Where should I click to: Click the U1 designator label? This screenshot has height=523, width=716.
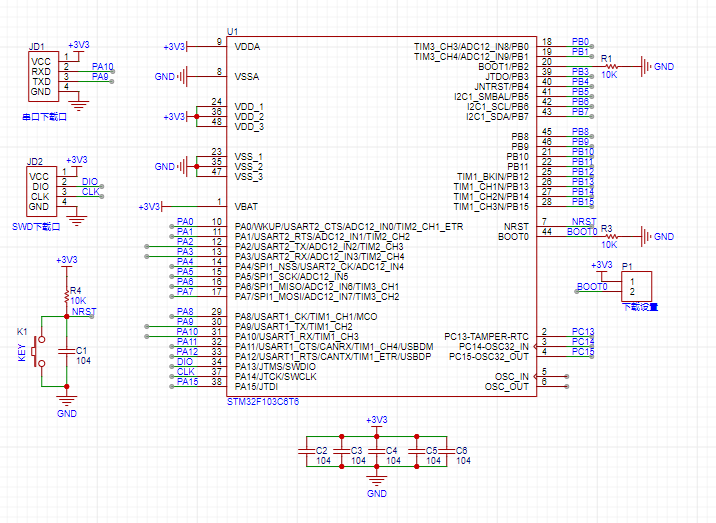tap(234, 32)
